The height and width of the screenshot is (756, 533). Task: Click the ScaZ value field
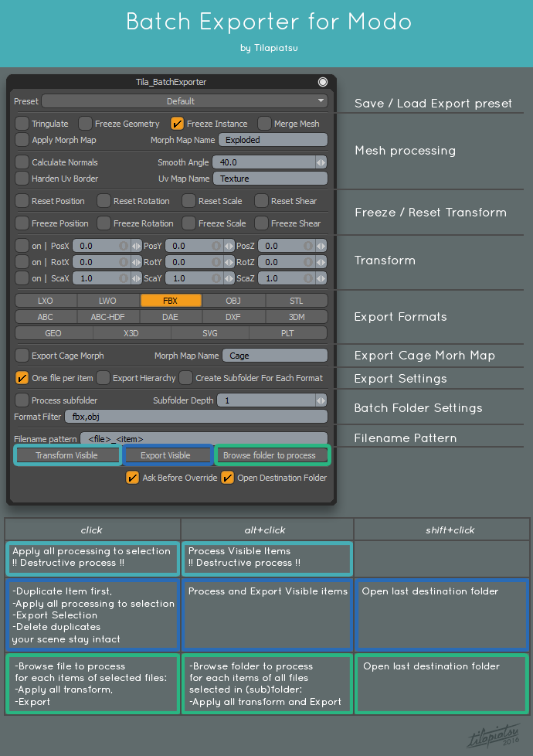coord(287,278)
